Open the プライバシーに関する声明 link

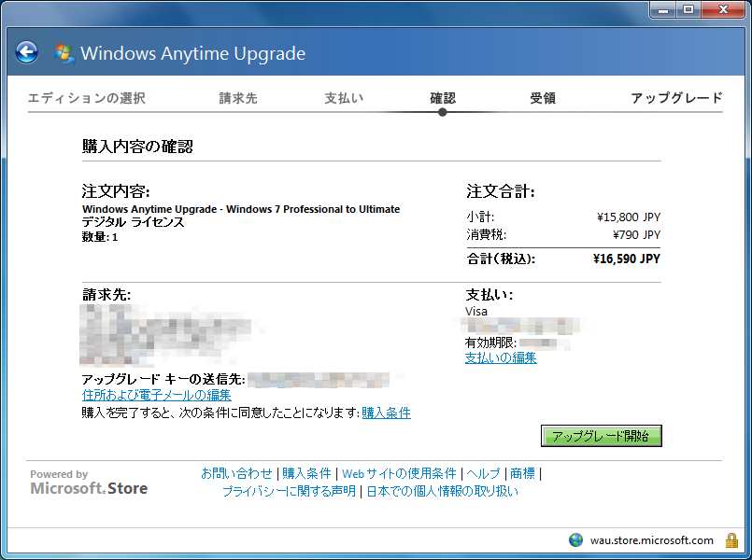[x=289, y=491]
